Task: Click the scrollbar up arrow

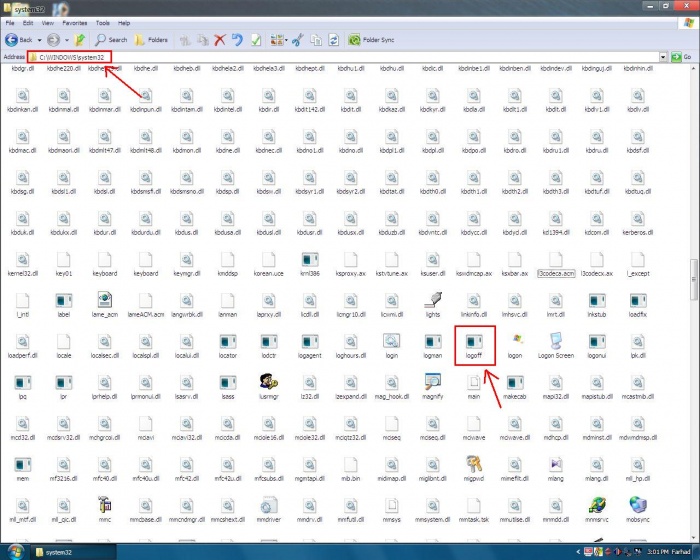Action: point(693,69)
